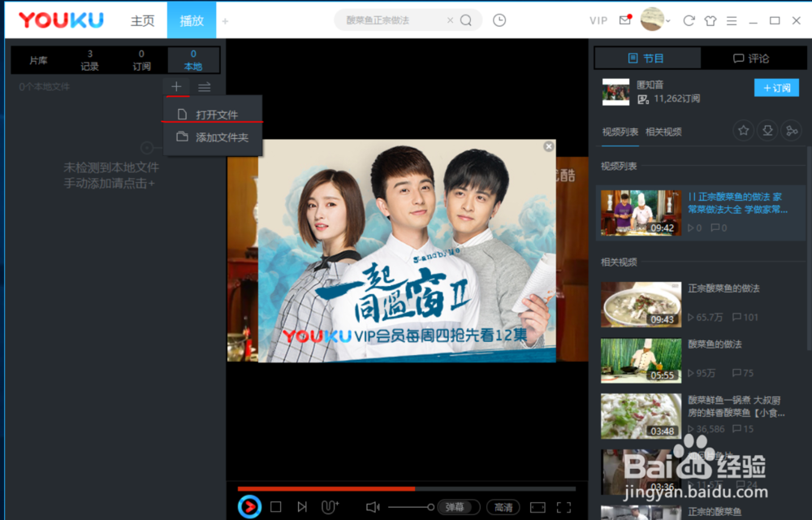Open the skin shirt icon
Image resolution: width=812 pixels, height=520 pixels.
(710, 20)
